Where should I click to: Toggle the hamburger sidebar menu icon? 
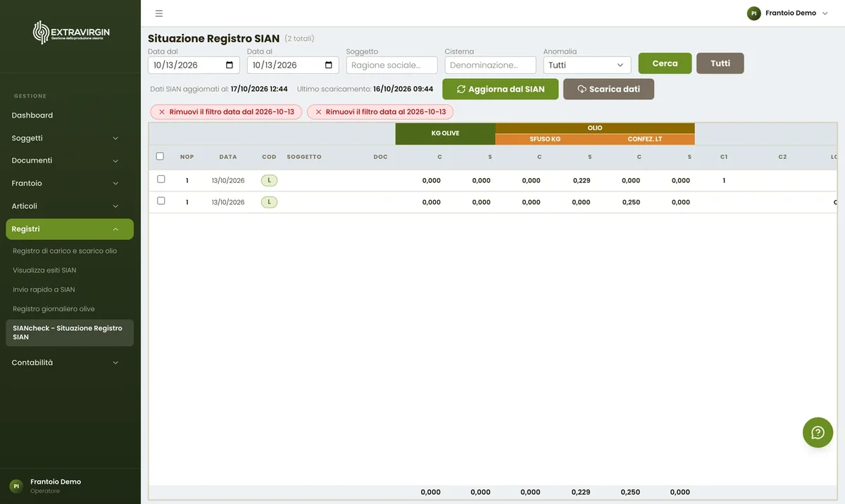pos(159,13)
